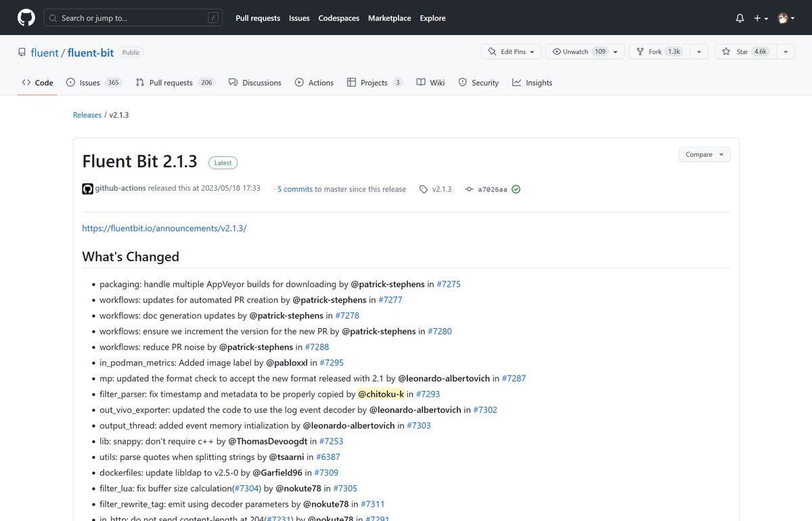Open pull request #7295
Image resolution: width=812 pixels, height=521 pixels.
coord(332,363)
